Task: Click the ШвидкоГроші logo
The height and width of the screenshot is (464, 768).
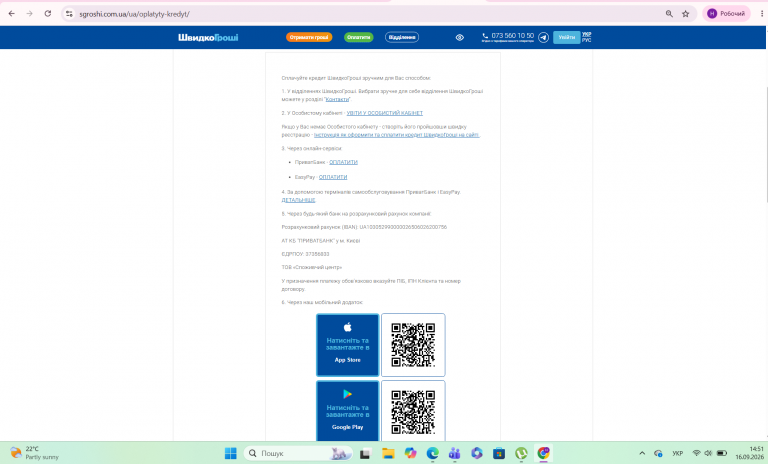Action: 208,37
